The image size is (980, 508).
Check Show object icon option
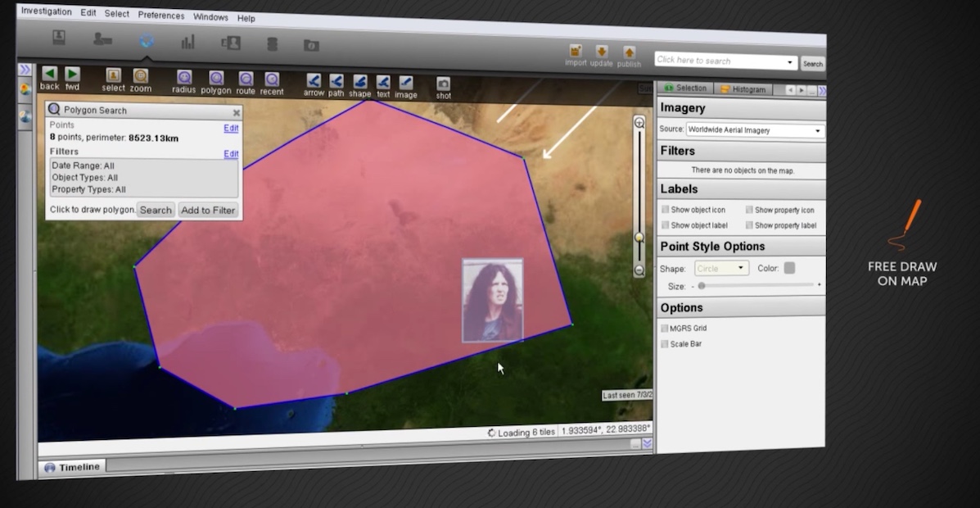[x=665, y=210]
